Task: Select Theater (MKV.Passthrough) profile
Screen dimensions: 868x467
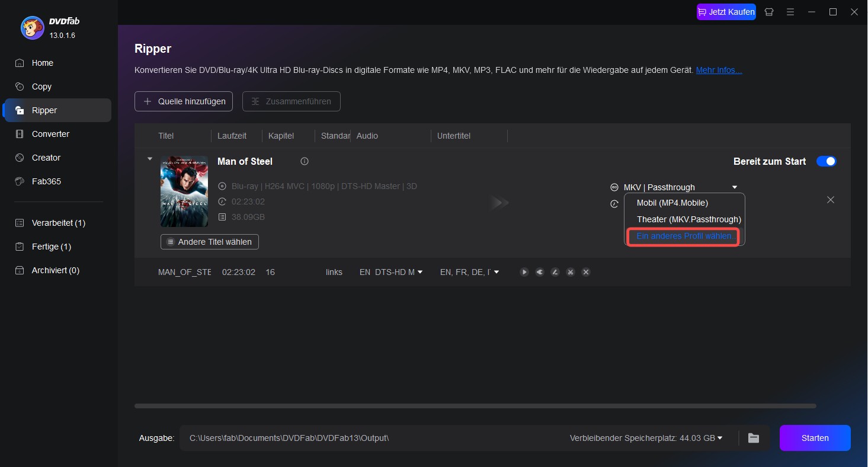Action: [689, 219]
